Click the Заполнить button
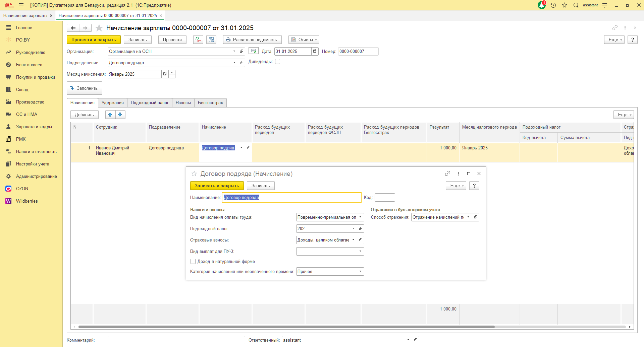This screenshot has height=347, width=644. pyautogui.click(x=84, y=88)
